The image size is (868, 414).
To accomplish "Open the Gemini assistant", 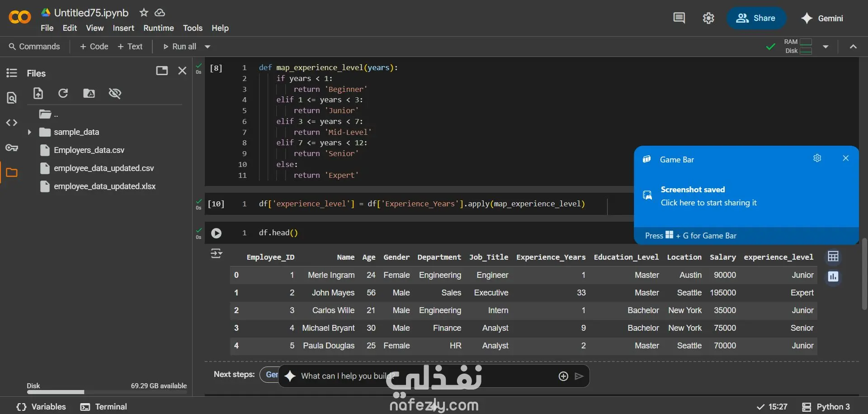I will pos(822,18).
